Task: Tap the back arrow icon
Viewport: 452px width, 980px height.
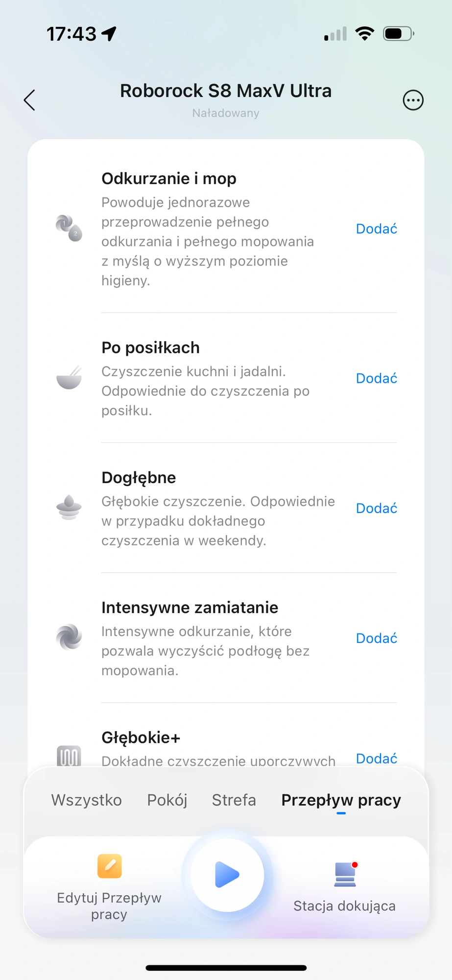Action: click(x=29, y=100)
